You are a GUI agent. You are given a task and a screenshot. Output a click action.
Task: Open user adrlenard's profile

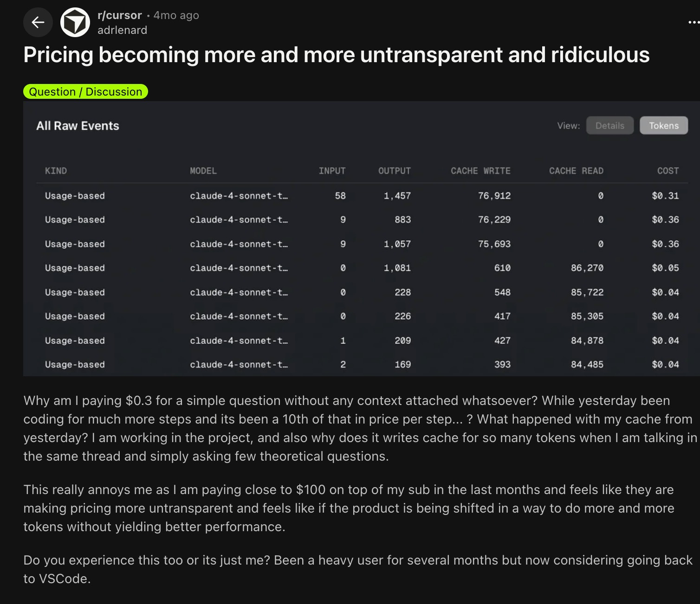point(122,30)
